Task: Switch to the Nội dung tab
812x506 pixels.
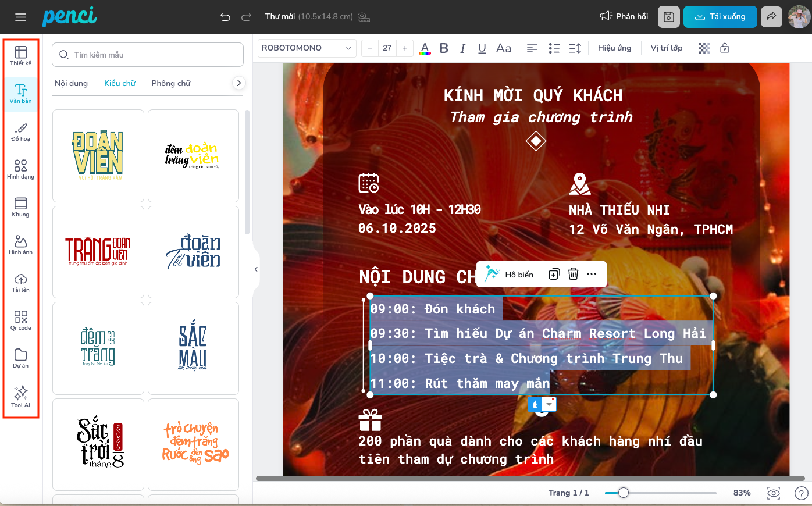Action: point(71,83)
